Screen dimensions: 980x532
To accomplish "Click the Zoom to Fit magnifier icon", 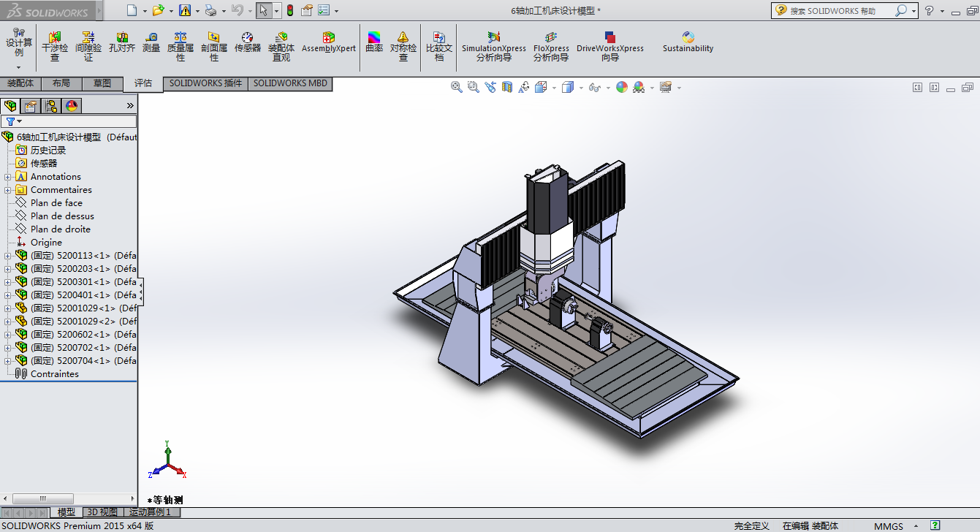I will (x=457, y=87).
